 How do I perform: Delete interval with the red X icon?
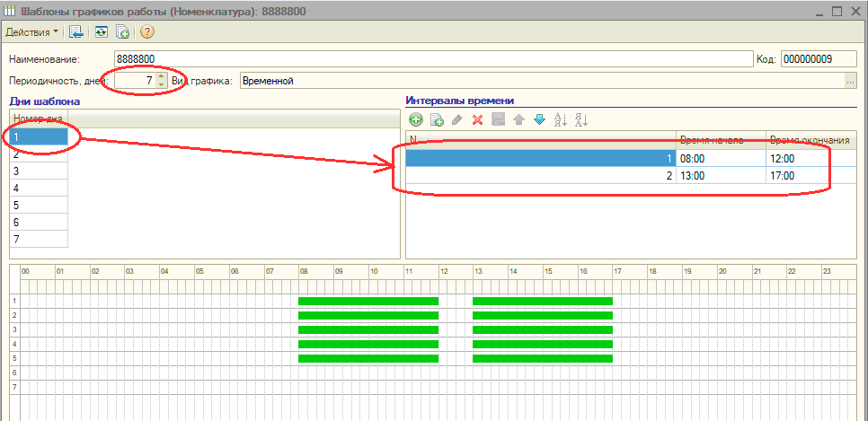478,120
